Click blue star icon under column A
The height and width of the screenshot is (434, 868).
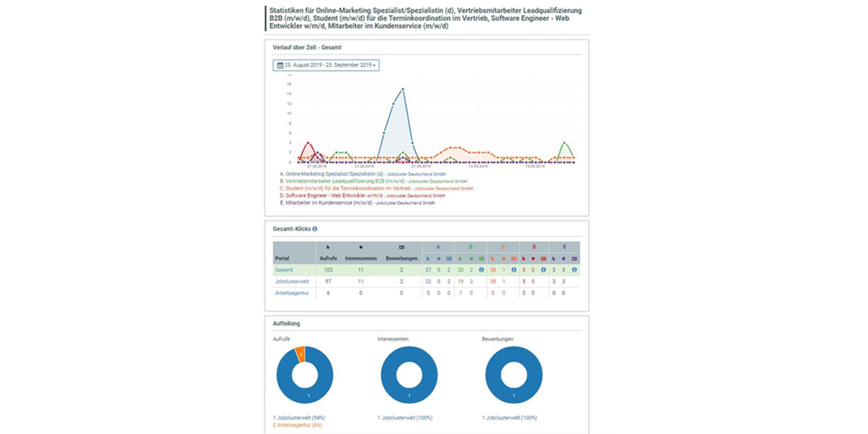[438, 258]
